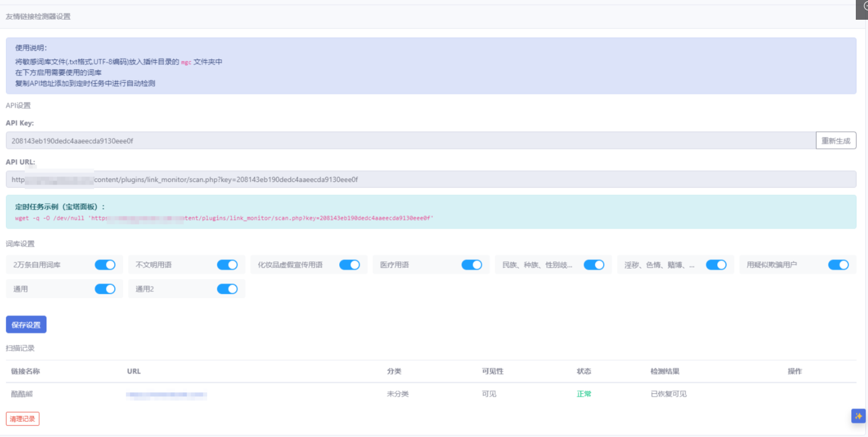The image size is (868, 437).
Task: Toggle the 不文明用语 word library switch
Action: pyautogui.click(x=227, y=265)
